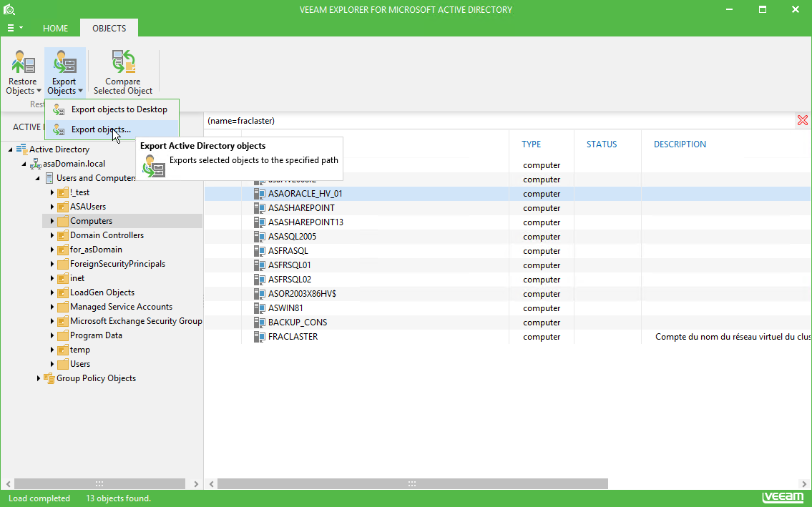Select the Domain Controllers tree label
Screen dimensions: 812x507
coord(107,235)
